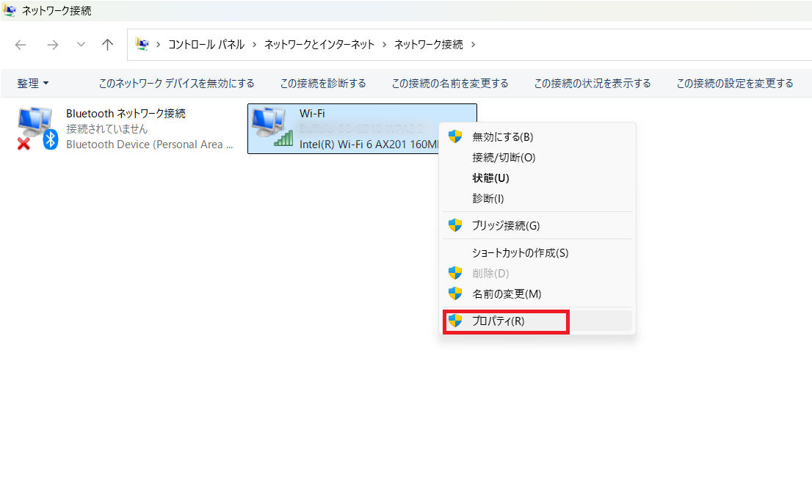Click the Forward navigation arrow
This screenshot has height=504, width=812.
point(52,45)
